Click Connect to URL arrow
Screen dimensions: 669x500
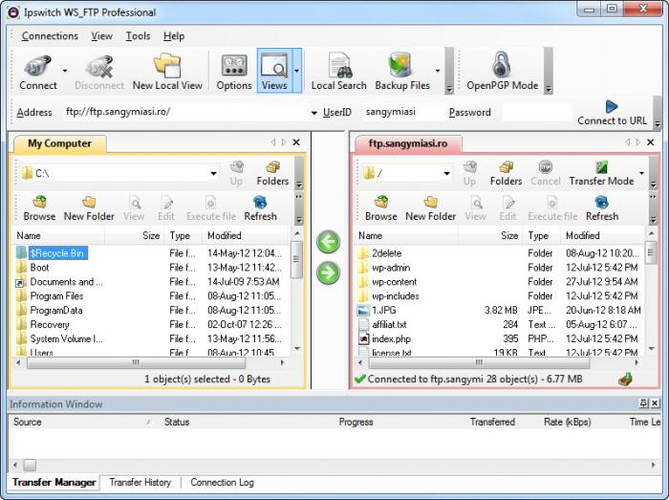611,113
